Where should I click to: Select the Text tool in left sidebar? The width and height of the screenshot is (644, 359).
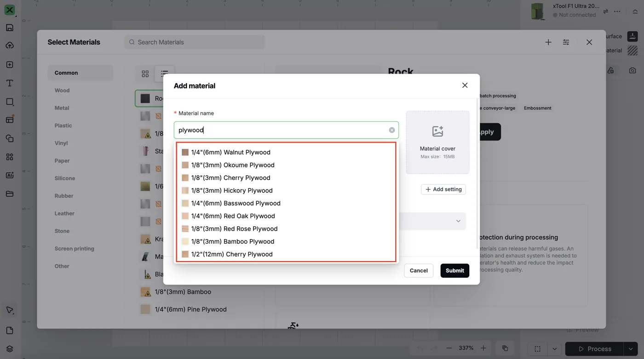point(10,83)
